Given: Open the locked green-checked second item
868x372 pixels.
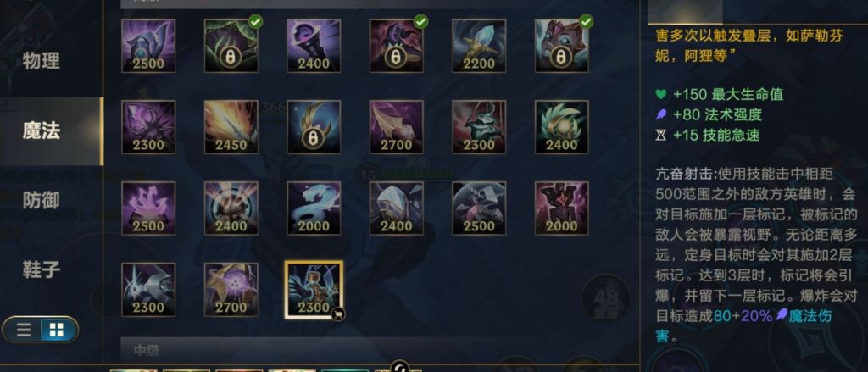Looking at the screenshot, I should pos(231,46).
